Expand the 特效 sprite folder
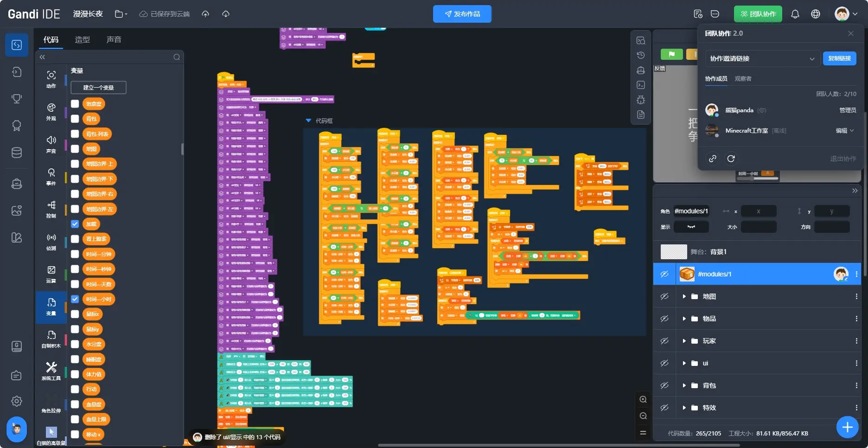The height and width of the screenshot is (448, 868). coord(684,408)
